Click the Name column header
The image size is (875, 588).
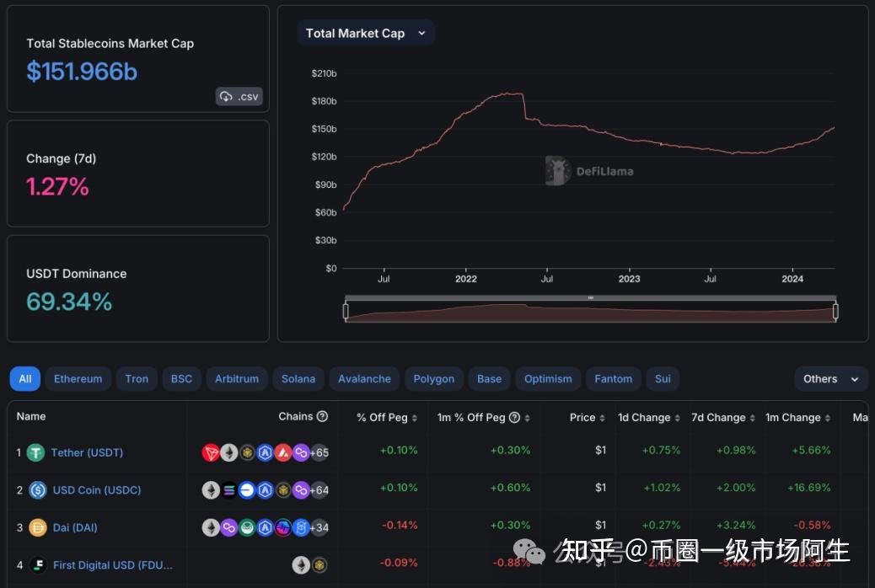pos(31,416)
